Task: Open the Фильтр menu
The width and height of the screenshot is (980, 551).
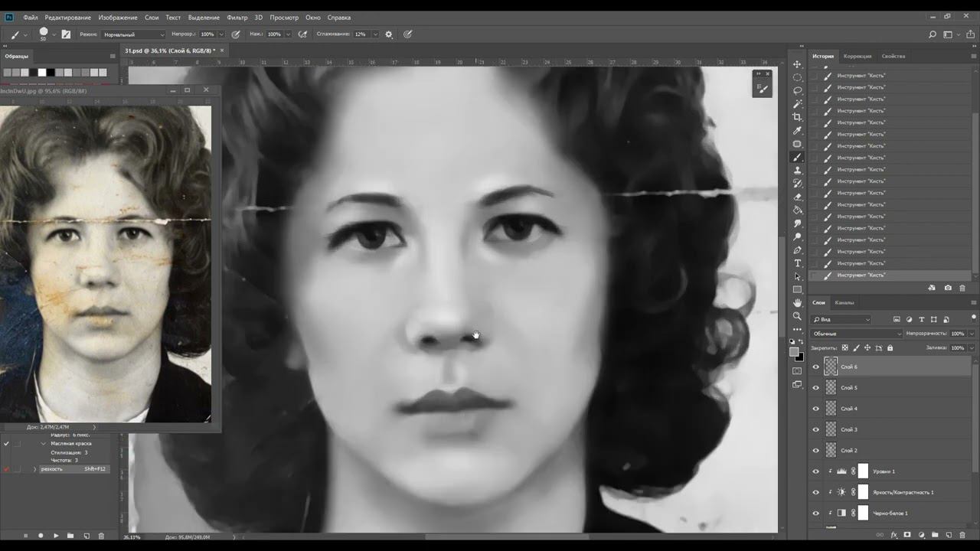Action: coord(237,17)
